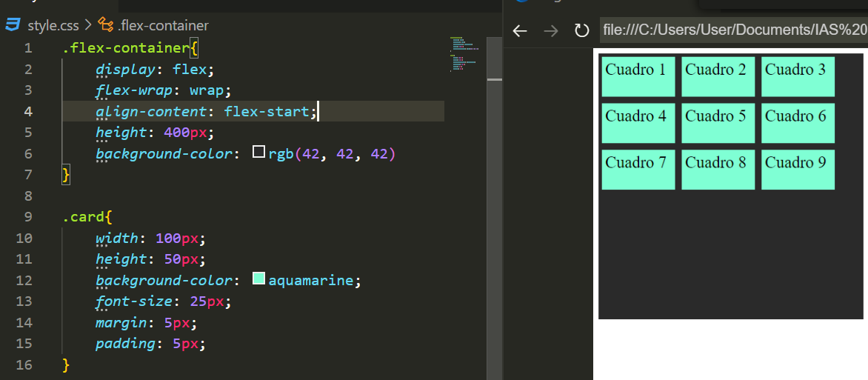868x380 pixels.
Task: Open rgb(42, 42, 42) color picker swatch
Action: [x=258, y=153]
